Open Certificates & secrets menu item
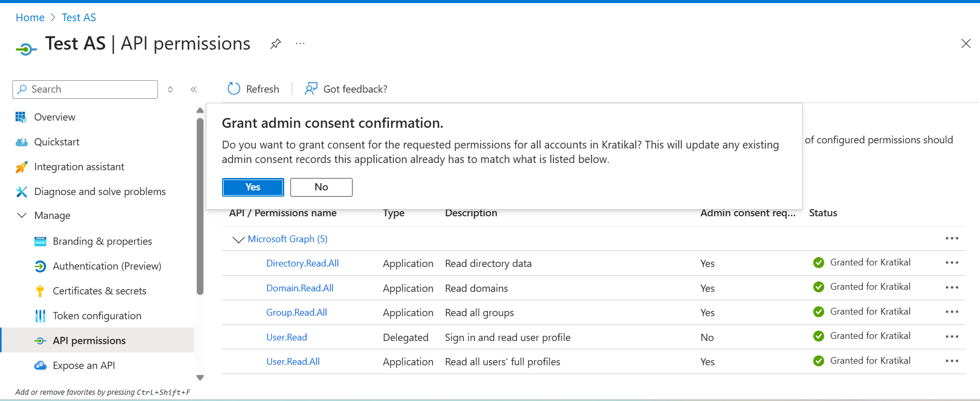The height and width of the screenshot is (401, 980). click(99, 291)
